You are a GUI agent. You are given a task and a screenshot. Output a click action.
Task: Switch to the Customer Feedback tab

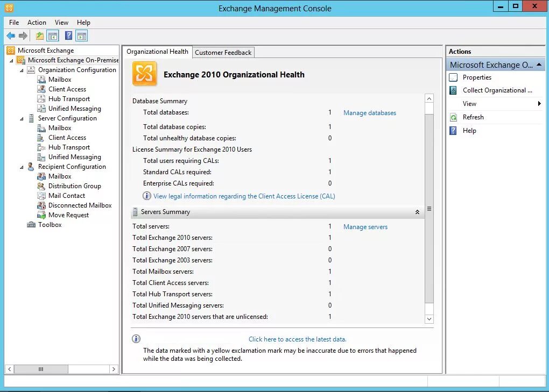[x=223, y=53]
